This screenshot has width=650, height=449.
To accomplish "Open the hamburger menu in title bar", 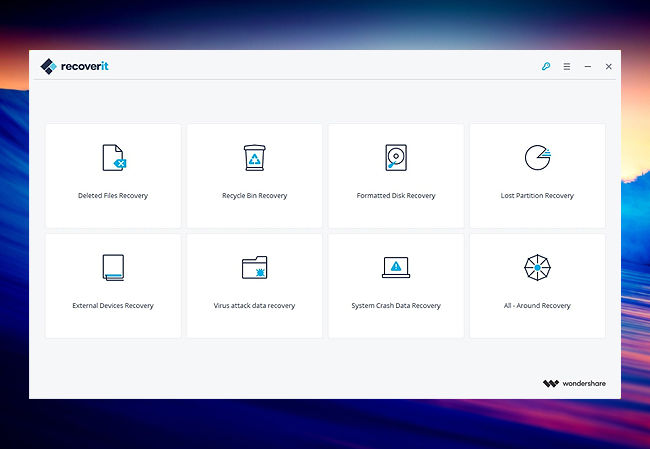I will coord(567,66).
